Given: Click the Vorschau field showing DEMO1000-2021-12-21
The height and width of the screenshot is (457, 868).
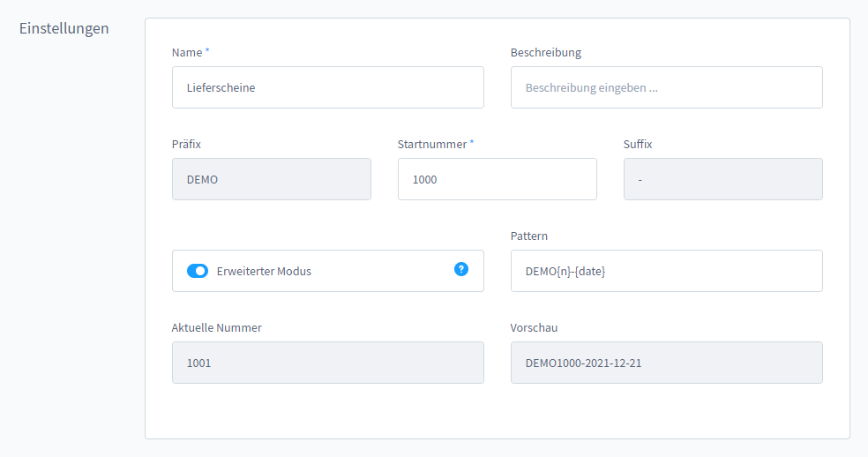Looking at the screenshot, I should [666, 363].
